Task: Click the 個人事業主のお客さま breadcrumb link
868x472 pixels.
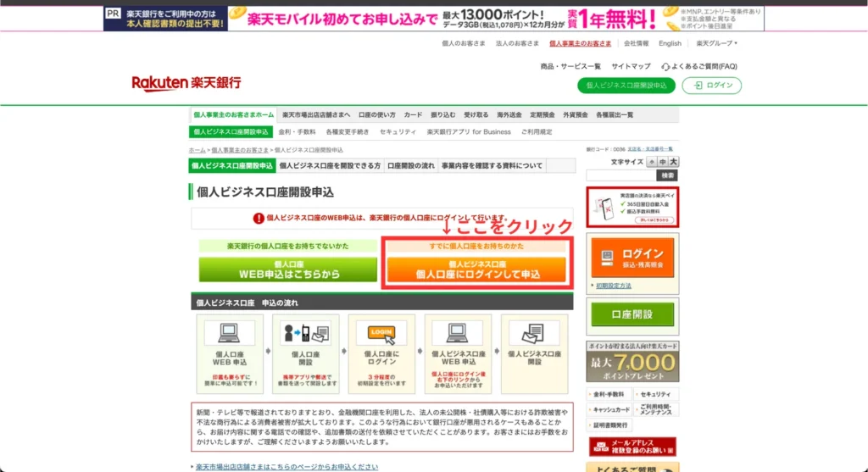Action: click(x=240, y=150)
